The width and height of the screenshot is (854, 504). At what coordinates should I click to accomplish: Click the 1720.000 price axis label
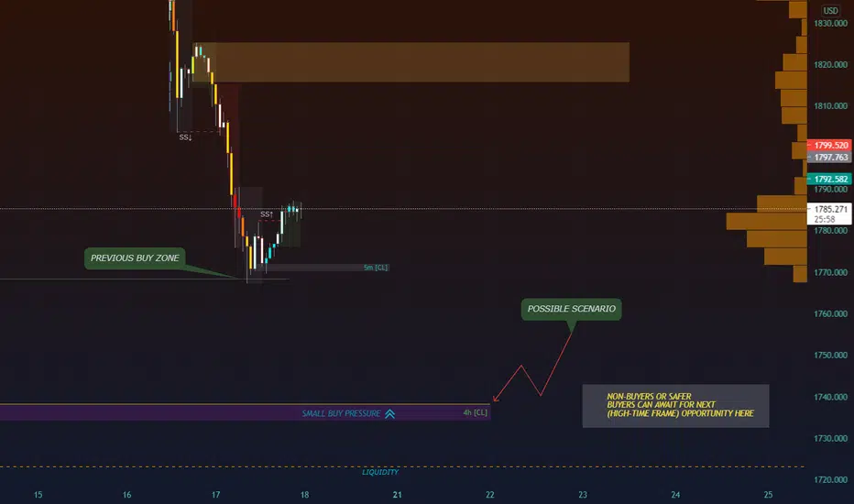pos(830,479)
